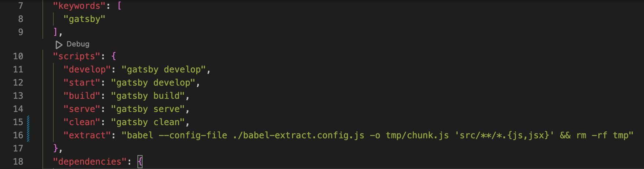Click the "dependencies" key on line 18
The width and height of the screenshot is (644, 169).
90,162
